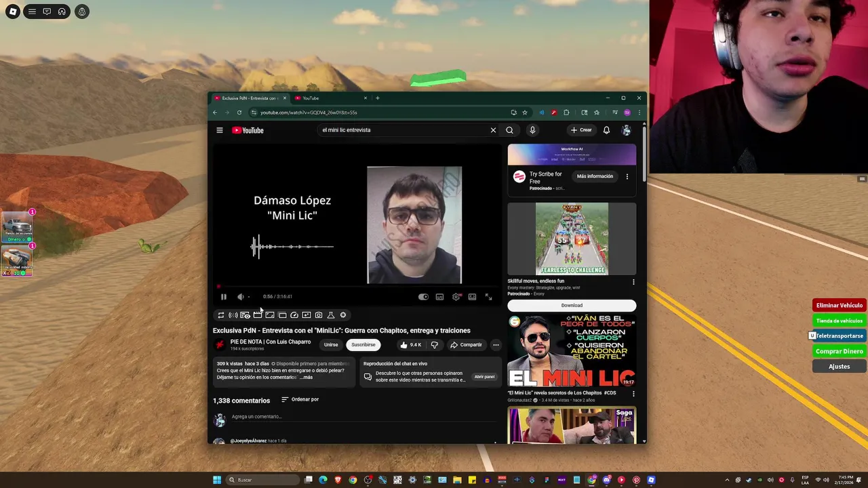Open video player settings gear
The width and height of the screenshot is (868, 488).
456,296
